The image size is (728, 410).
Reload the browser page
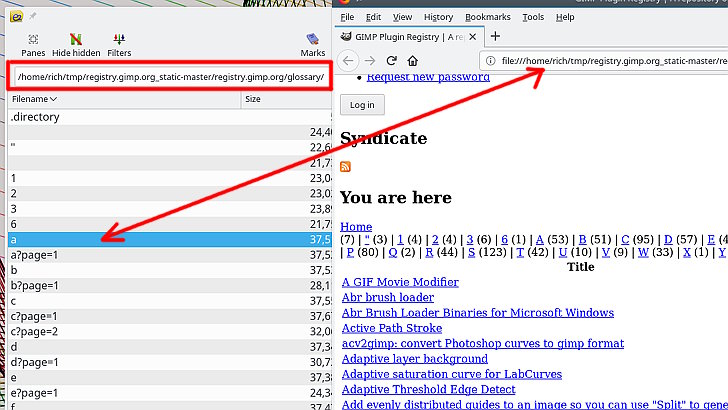[391, 61]
